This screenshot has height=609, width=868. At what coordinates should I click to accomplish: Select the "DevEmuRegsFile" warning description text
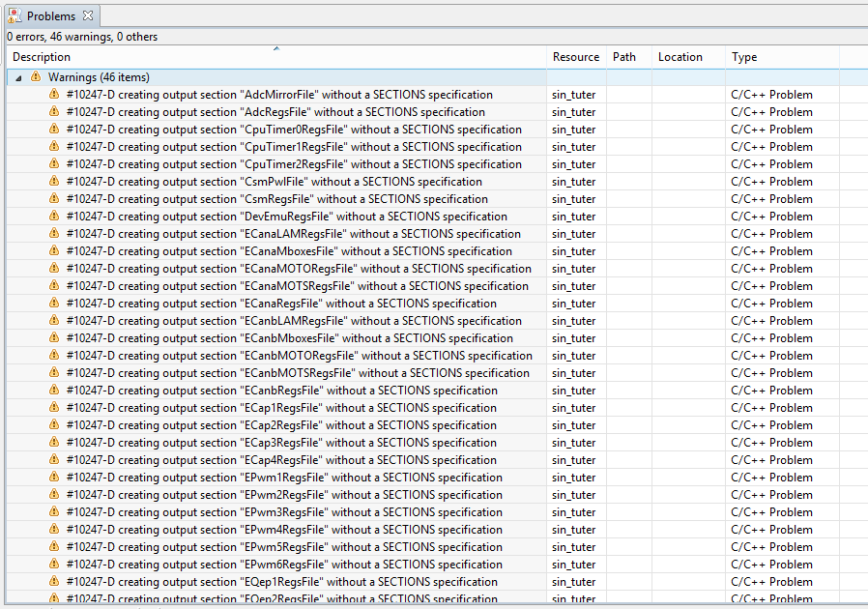click(x=286, y=217)
